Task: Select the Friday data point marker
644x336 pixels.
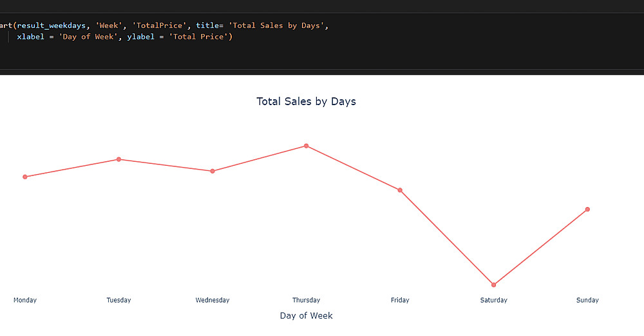Action: [400, 190]
